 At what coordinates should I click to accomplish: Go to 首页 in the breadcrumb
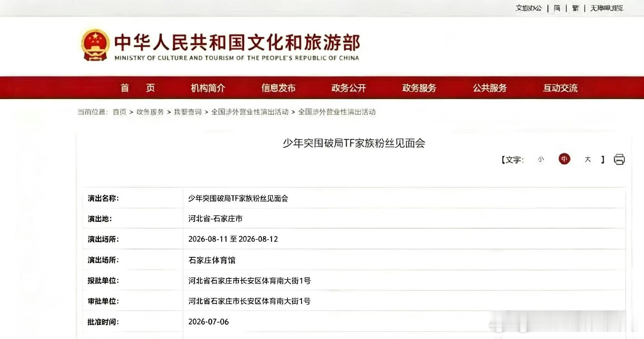click(x=119, y=112)
